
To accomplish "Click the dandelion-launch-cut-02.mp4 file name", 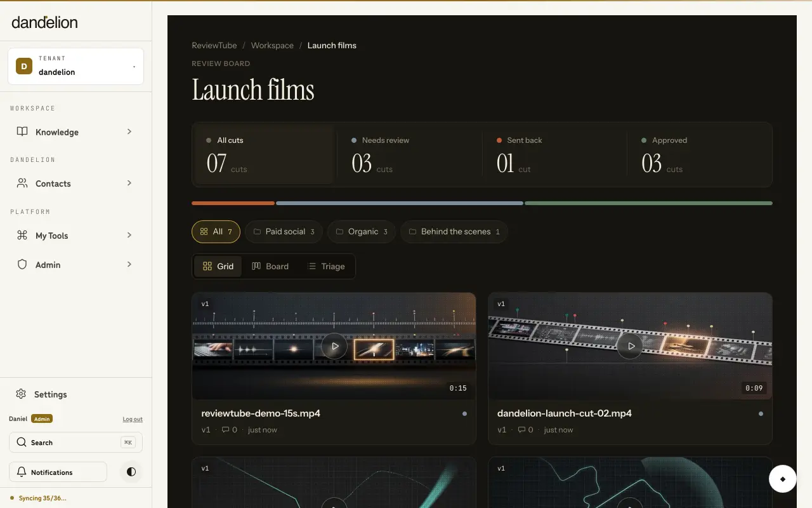I will pos(565,413).
